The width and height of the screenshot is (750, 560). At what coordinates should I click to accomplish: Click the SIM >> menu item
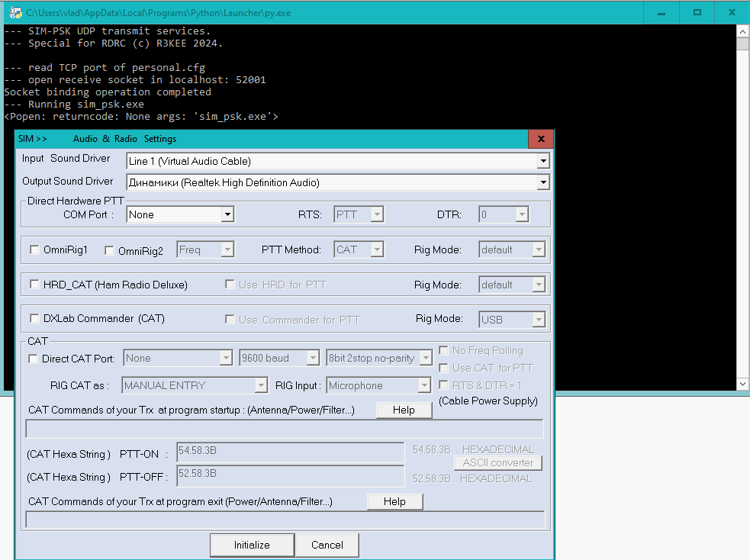coord(33,139)
